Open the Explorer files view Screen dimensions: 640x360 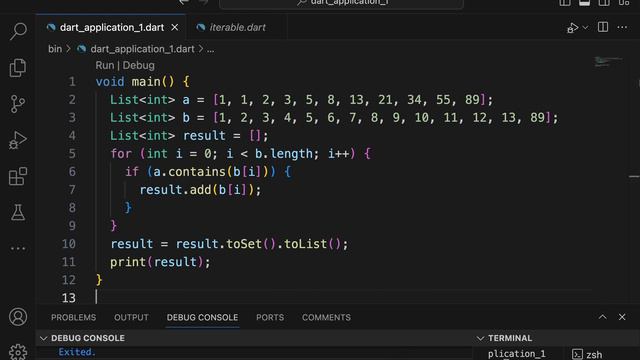click(x=18, y=67)
